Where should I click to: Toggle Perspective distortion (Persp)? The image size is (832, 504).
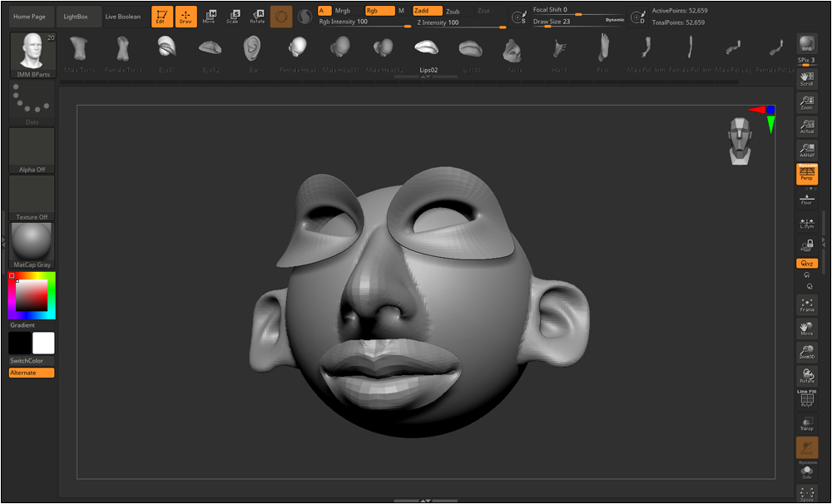(806, 174)
